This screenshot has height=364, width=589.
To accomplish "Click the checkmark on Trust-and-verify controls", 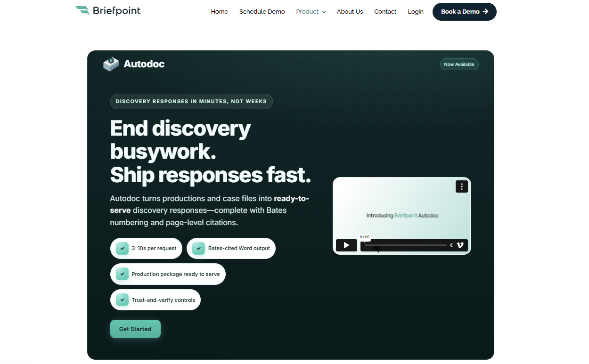I will pyautogui.click(x=122, y=299).
